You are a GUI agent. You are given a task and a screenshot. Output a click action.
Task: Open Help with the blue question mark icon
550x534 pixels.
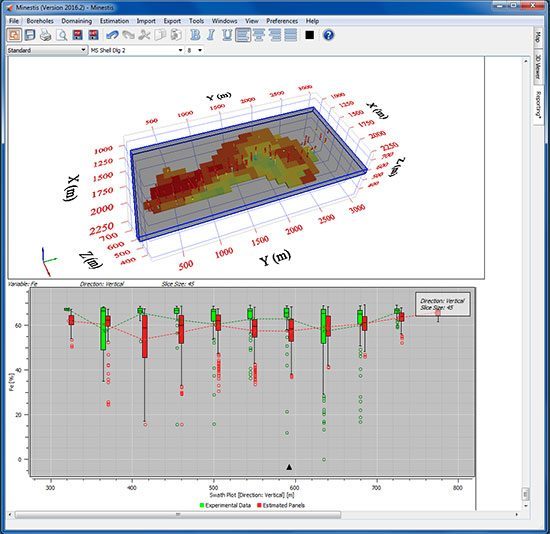pyautogui.click(x=328, y=35)
